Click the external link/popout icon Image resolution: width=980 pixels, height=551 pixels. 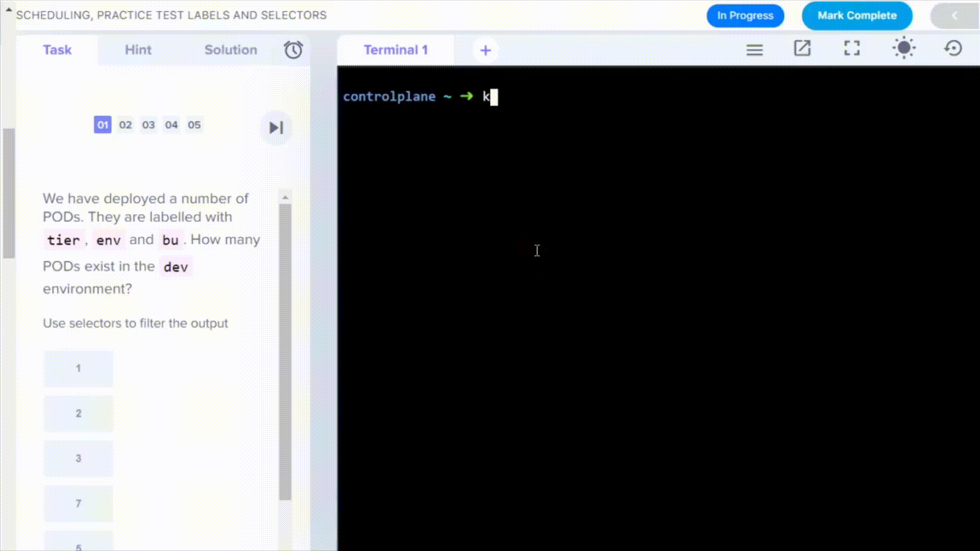tap(802, 49)
